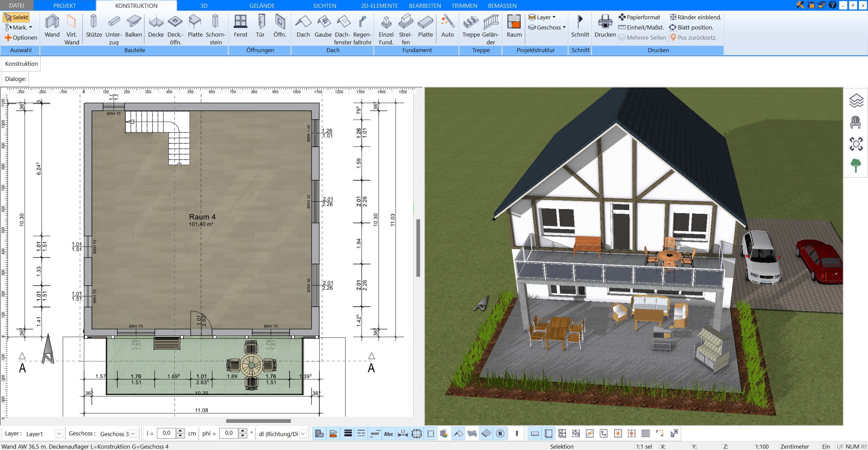Open the Layer1 combo box
This screenshot has width=868, height=450.
[44, 433]
